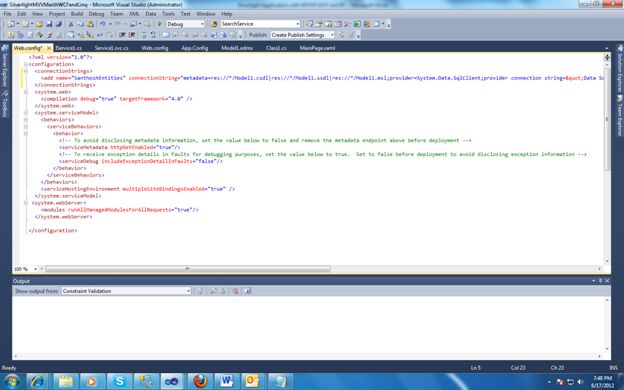The height and width of the screenshot is (390, 624).
Task: Undo the last edit
Action: coord(103,24)
